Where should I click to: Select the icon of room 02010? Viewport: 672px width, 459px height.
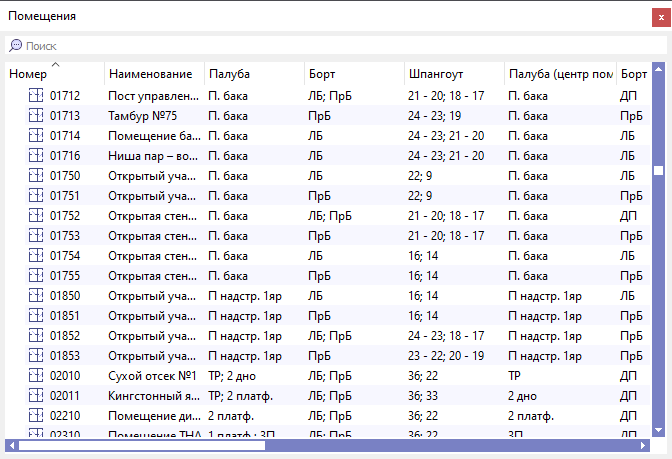[36, 376]
